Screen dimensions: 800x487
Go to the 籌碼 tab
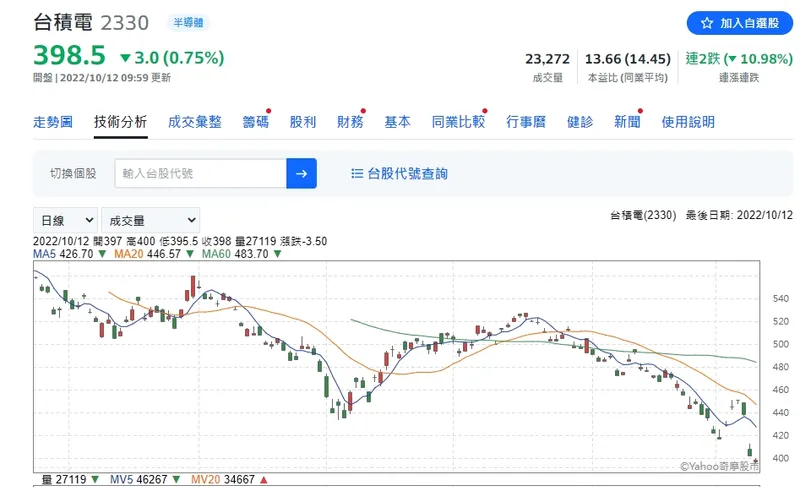[x=255, y=122]
